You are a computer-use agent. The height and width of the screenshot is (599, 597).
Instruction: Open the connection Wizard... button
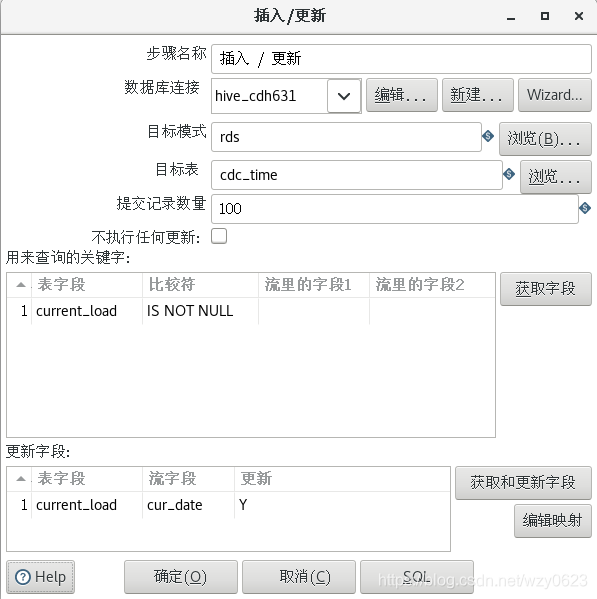[x=555, y=95]
